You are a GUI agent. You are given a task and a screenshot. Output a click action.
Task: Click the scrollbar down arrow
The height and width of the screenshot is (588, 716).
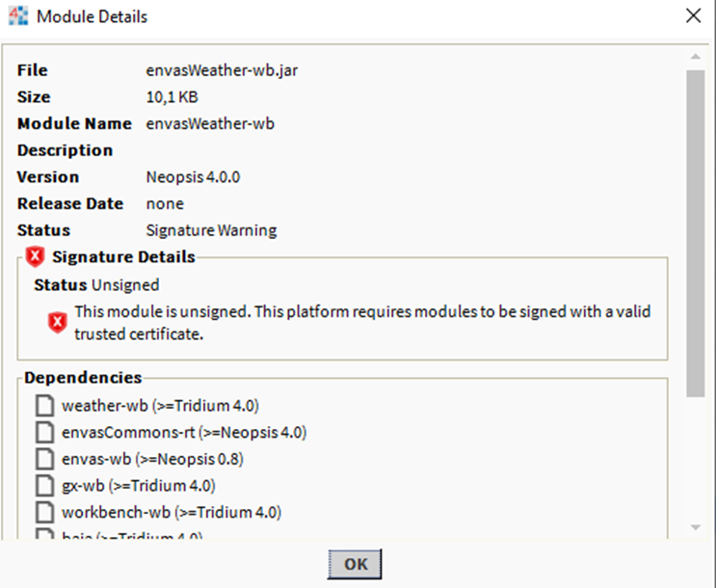(696, 527)
